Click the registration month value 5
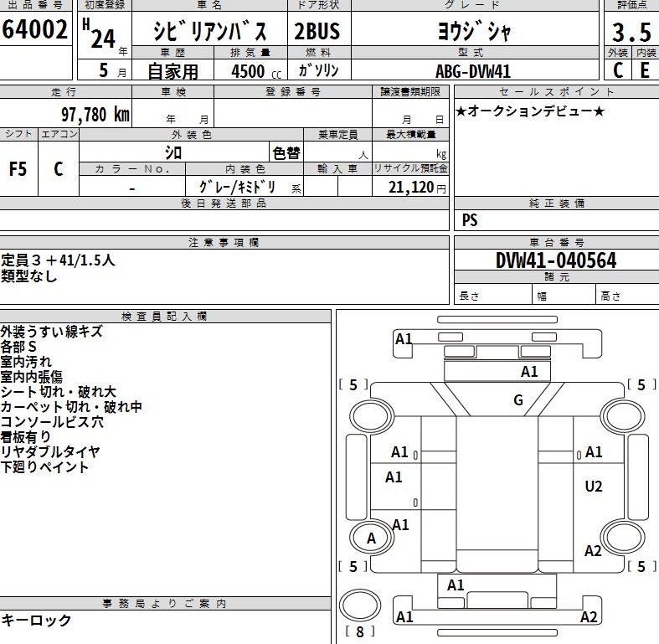This screenshot has width=659, height=644. coord(103,70)
